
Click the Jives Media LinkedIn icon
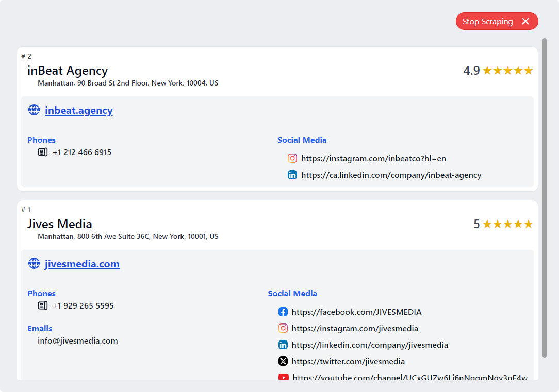point(283,345)
